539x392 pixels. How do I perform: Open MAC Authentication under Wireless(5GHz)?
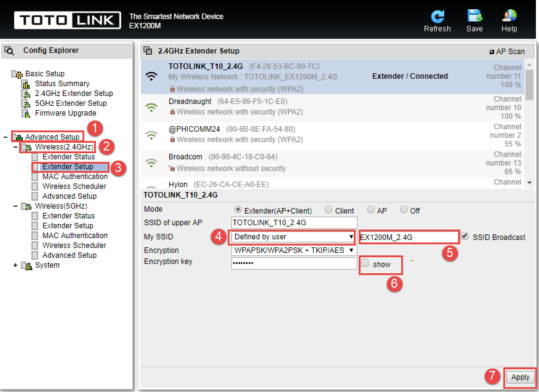[75, 236]
